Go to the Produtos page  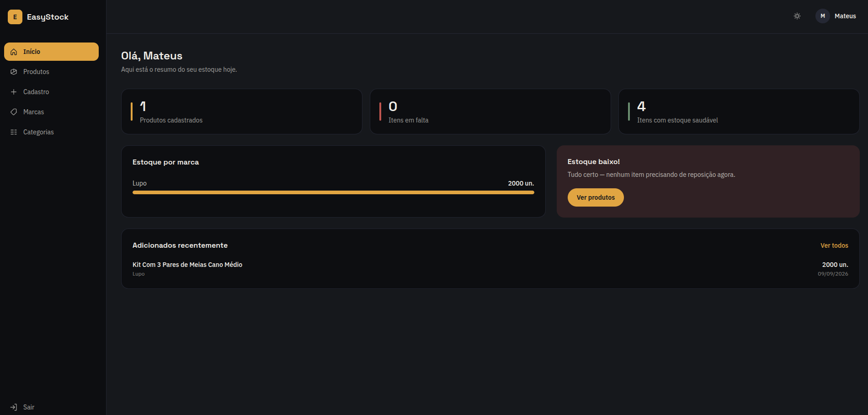(51, 72)
